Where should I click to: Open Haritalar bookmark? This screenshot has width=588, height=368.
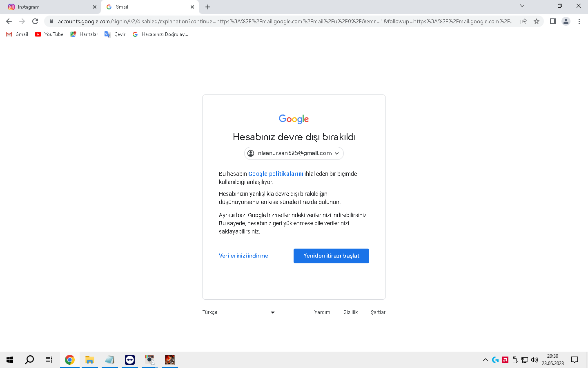(x=84, y=34)
